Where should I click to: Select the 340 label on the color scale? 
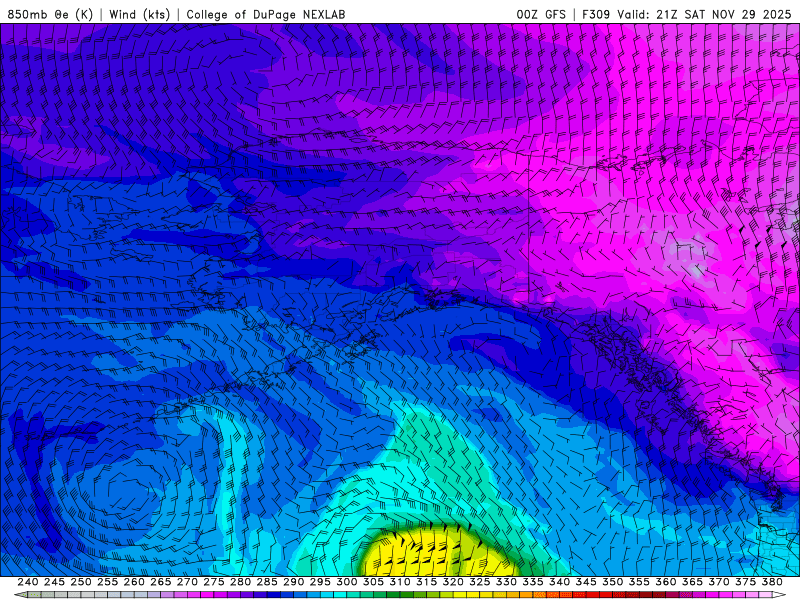[x=559, y=582]
